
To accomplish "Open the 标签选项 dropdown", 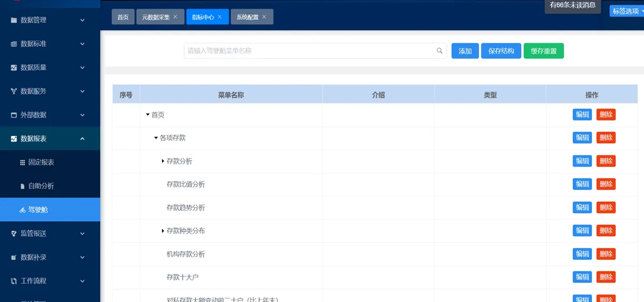I will click(626, 11).
